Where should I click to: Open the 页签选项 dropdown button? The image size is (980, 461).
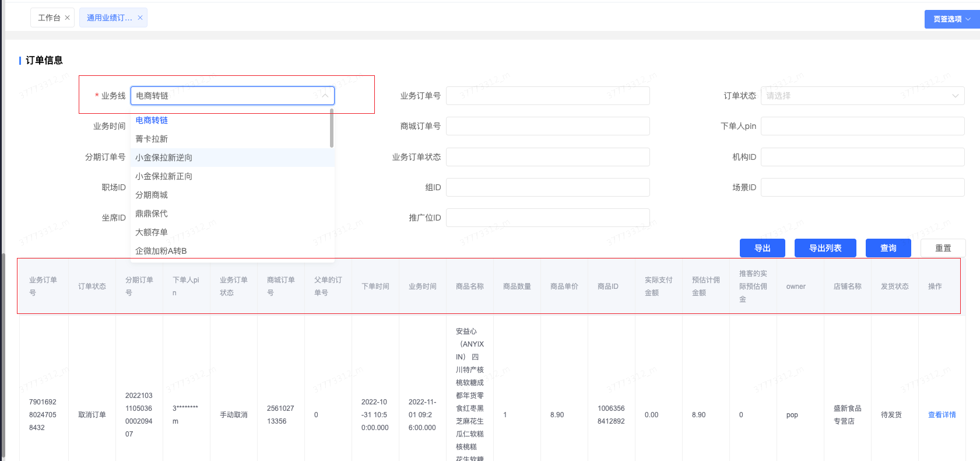pos(951,19)
